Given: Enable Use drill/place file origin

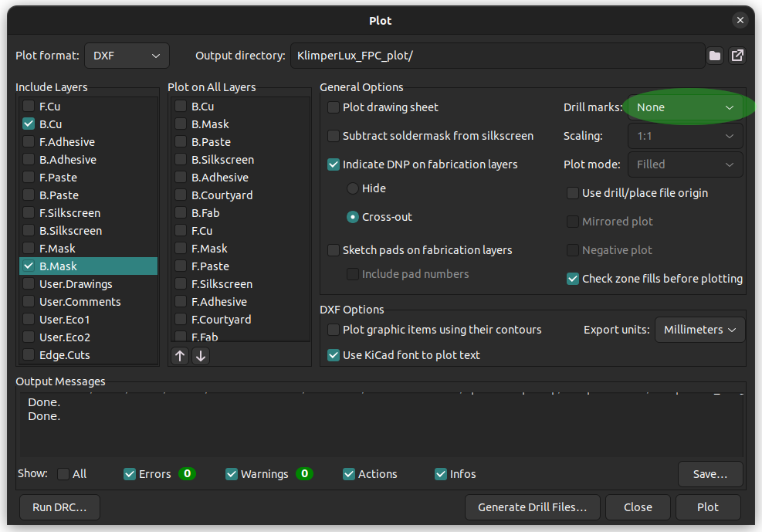Looking at the screenshot, I should tap(573, 193).
